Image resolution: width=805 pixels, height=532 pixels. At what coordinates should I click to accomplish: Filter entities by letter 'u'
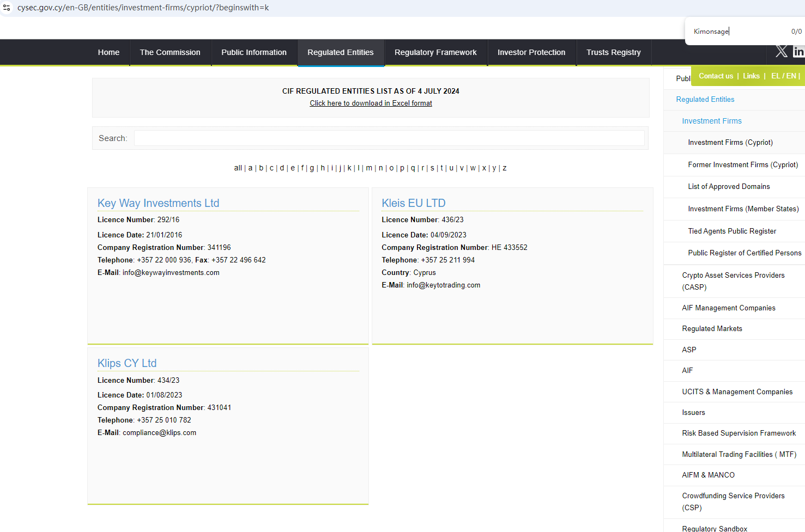[451, 168]
